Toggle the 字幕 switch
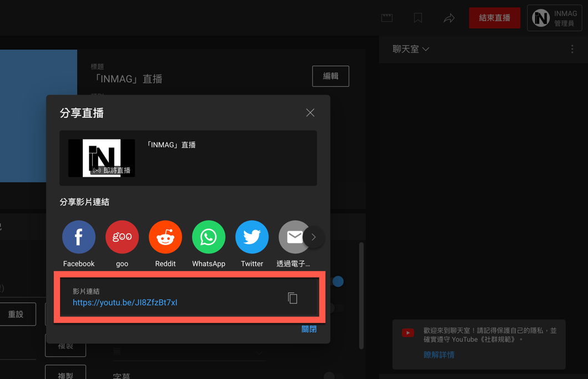 (333, 375)
